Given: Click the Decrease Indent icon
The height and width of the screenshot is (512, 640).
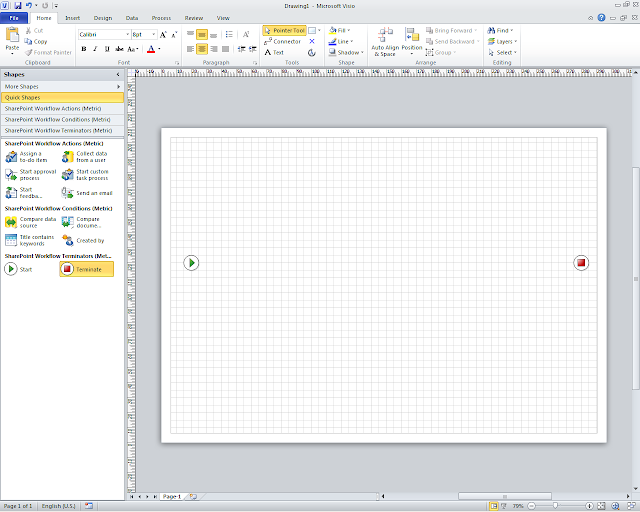Looking at the screenshot, I should (x=241, y=49).
